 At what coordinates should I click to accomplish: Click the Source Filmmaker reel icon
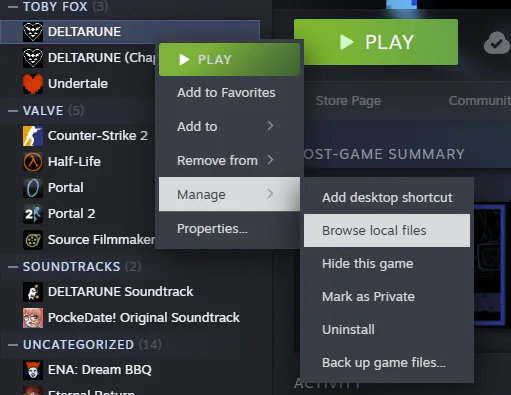[x=33, y=240]
